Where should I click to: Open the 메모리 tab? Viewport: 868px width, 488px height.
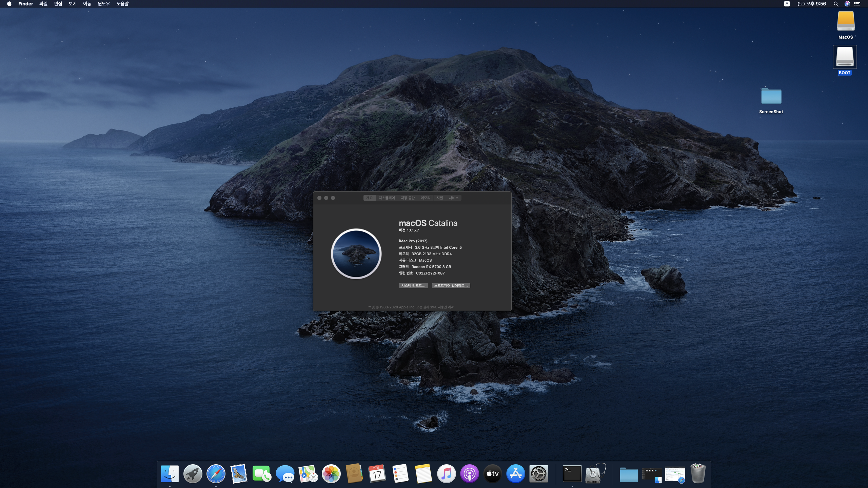click(426, 198)
